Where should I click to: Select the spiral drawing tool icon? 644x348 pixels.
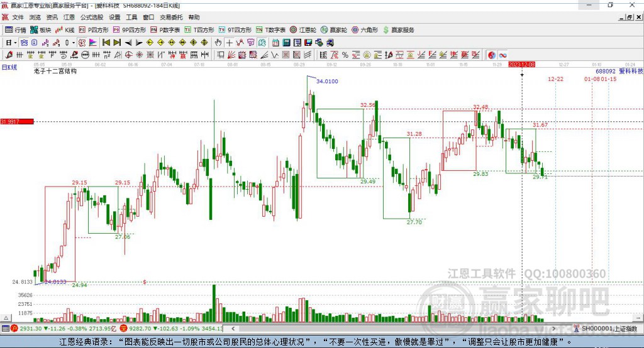[64, 55]
